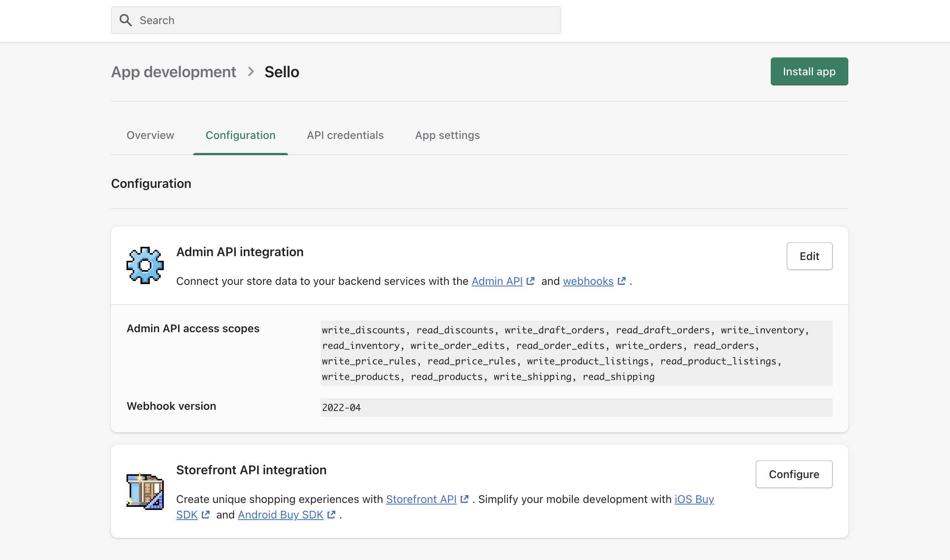
Task: Click the Storefront API storefront icon
Action: [x=145, y=491]
